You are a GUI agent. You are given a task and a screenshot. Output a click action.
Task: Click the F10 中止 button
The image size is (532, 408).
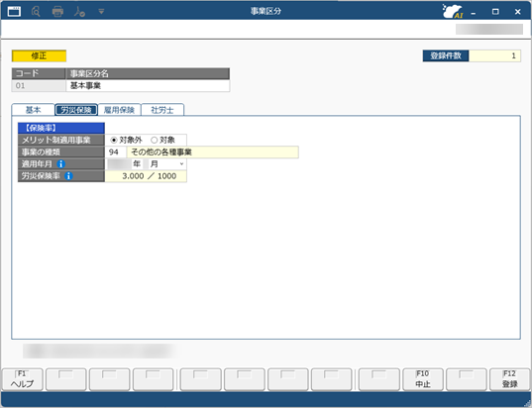tap(423, 379)
